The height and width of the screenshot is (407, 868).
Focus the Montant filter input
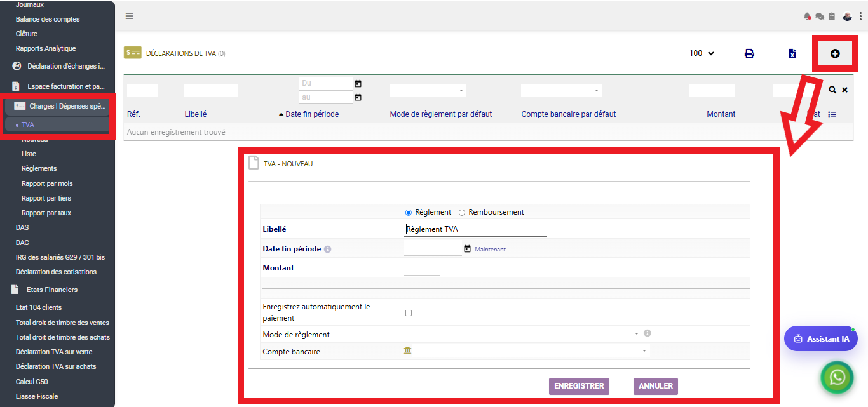712,90
